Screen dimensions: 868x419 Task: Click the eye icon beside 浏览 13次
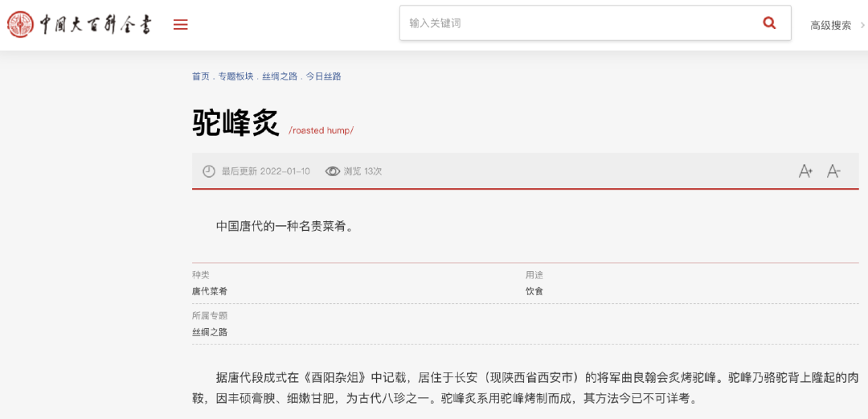332,171
